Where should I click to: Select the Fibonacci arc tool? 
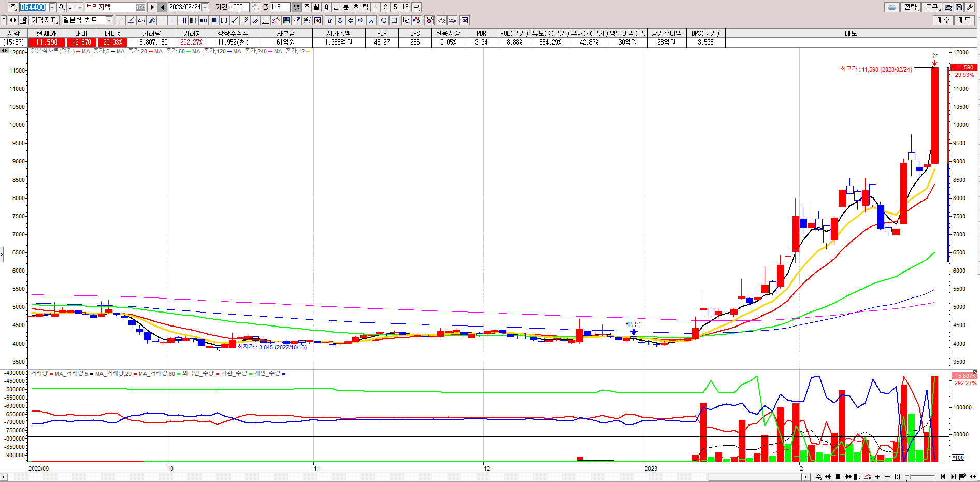pos(141,20)
